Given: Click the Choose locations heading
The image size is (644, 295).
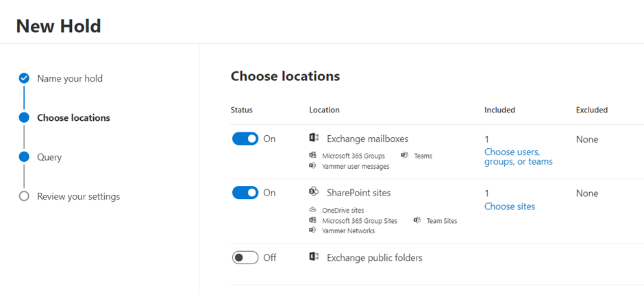Looking at the screenshot, I should [x=286, y=76].
